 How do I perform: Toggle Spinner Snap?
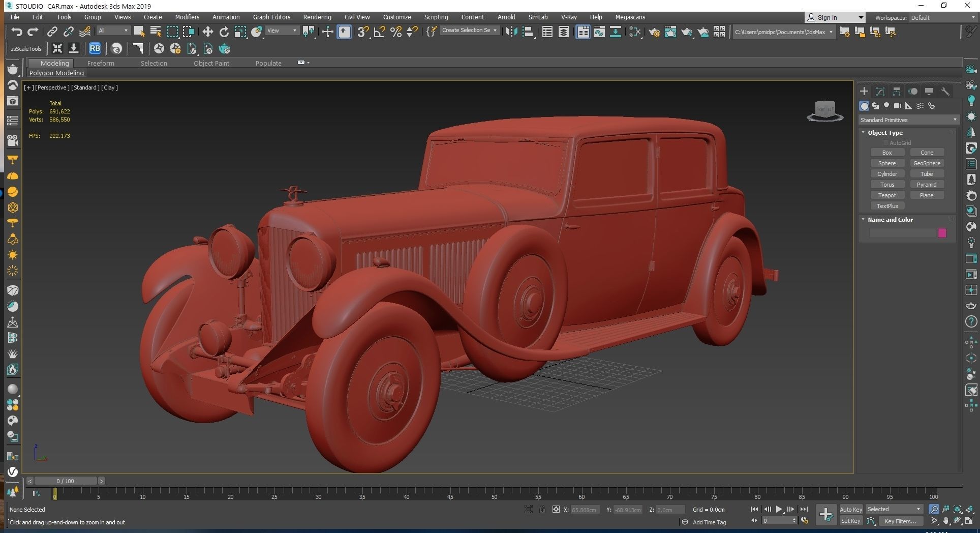click(x=412, y=32)
